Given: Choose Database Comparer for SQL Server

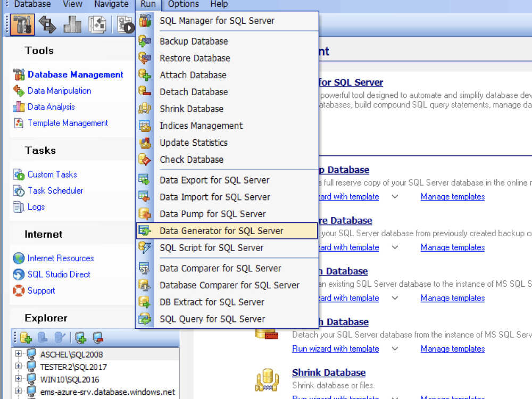Looking at the screenshot, I should point(227,285).
